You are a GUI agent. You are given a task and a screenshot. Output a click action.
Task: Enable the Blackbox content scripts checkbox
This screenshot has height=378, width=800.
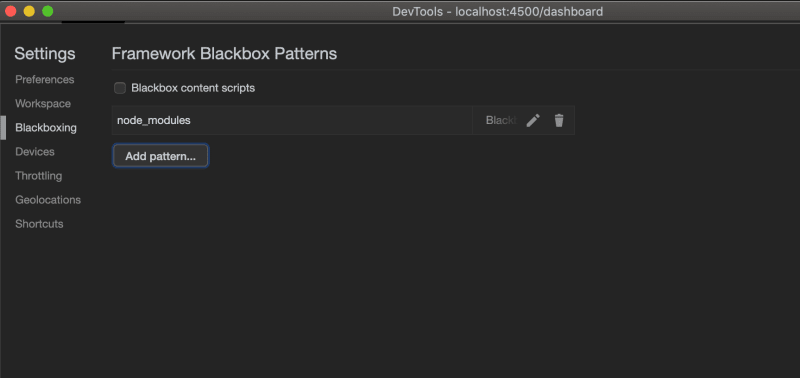coord(120,88)
